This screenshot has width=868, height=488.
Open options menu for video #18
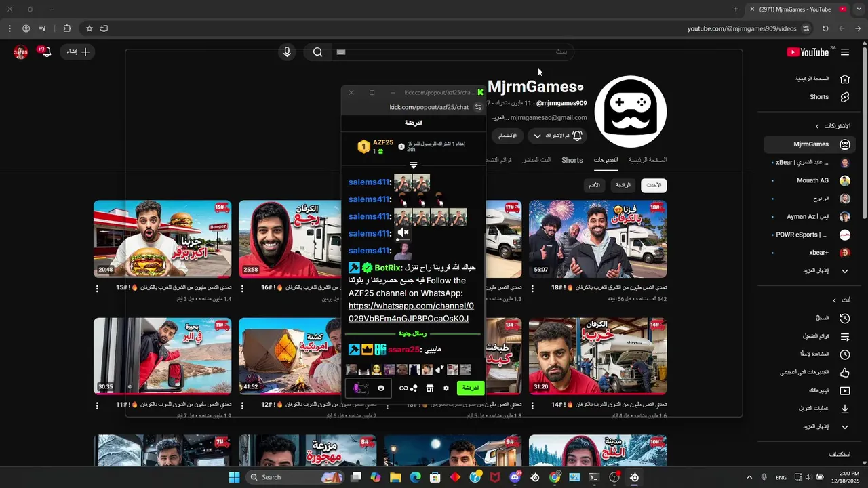(x=532, y=289)
